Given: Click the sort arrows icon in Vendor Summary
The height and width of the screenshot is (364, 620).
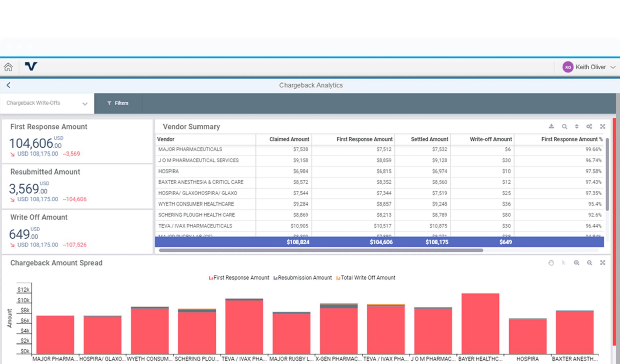Looking at the screenshot, I should coord(577,126).
